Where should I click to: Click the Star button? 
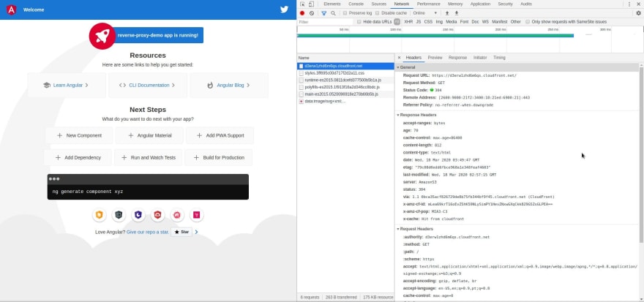coord(181,233)
